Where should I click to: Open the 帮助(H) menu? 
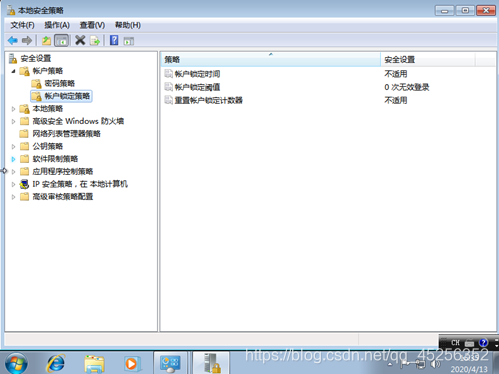[128, 25]
